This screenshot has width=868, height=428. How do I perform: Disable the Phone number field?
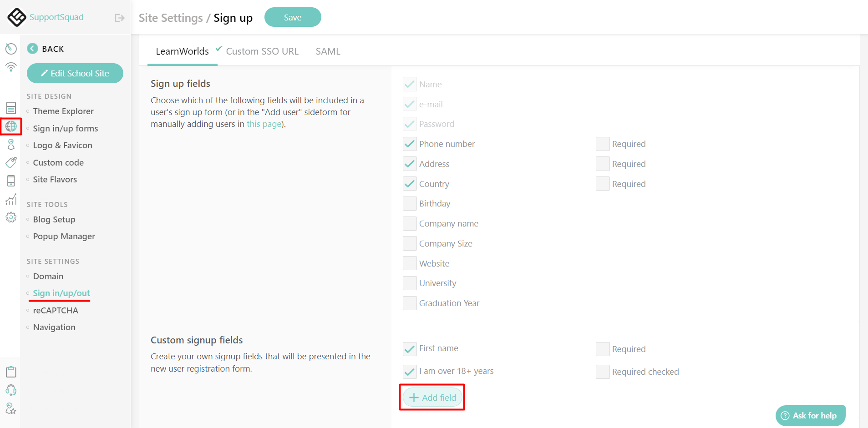coord(409,144)
